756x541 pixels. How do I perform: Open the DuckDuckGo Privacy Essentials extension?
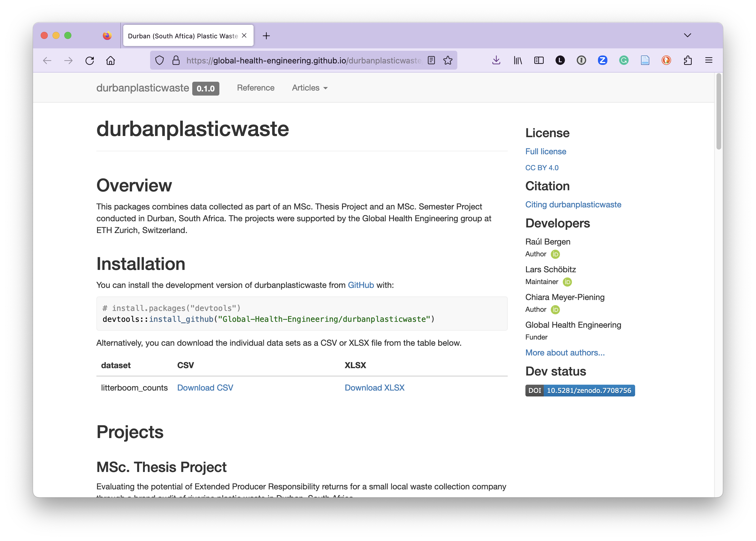click(x=666, y=60)
